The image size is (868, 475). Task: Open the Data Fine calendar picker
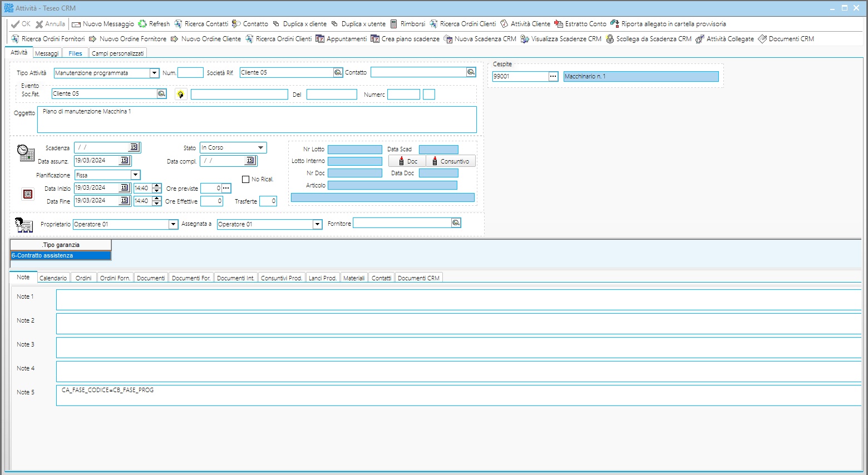(x=125, y=201)
